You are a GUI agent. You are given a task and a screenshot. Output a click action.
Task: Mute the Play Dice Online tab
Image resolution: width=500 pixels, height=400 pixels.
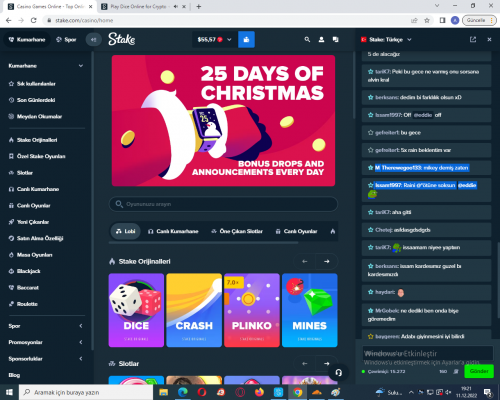point(175,6)
